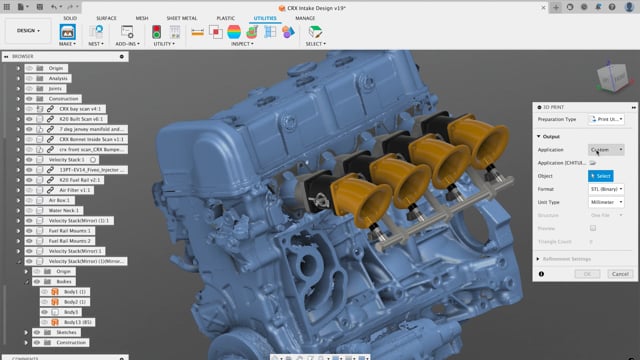
Task: Open the notifications bell icon
Action: [598, 7]
